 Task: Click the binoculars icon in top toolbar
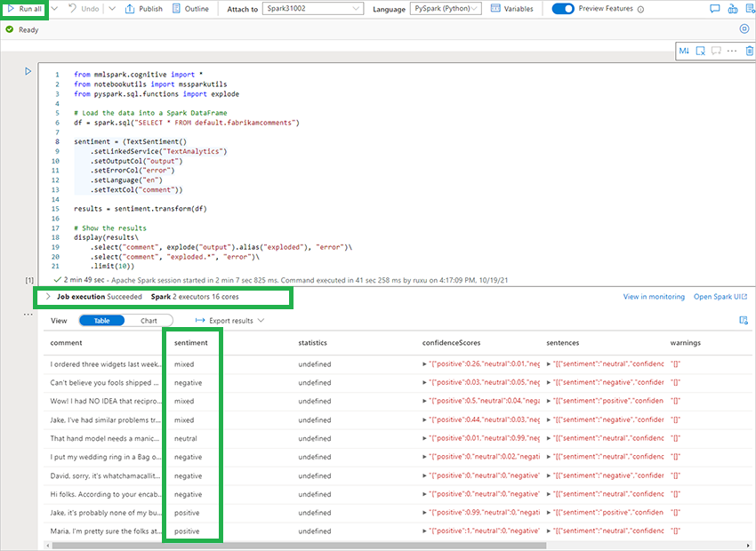click(733, 9)
